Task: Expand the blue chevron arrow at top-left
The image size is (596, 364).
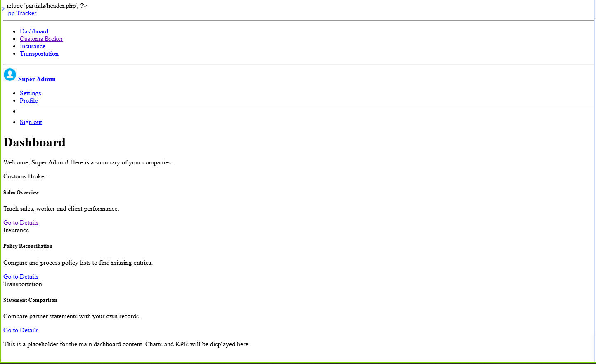Action: click(3, 9)
